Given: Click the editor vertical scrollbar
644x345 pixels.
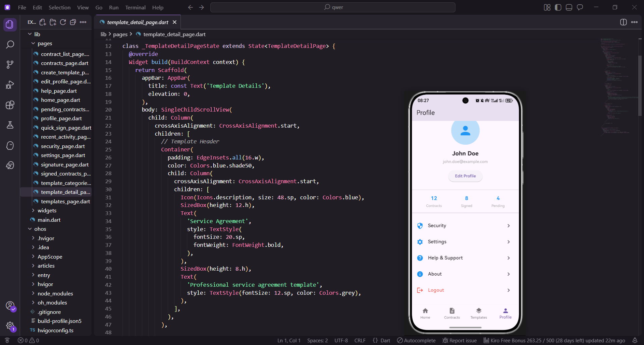Looking at the screenshot, I should (640, 85).
